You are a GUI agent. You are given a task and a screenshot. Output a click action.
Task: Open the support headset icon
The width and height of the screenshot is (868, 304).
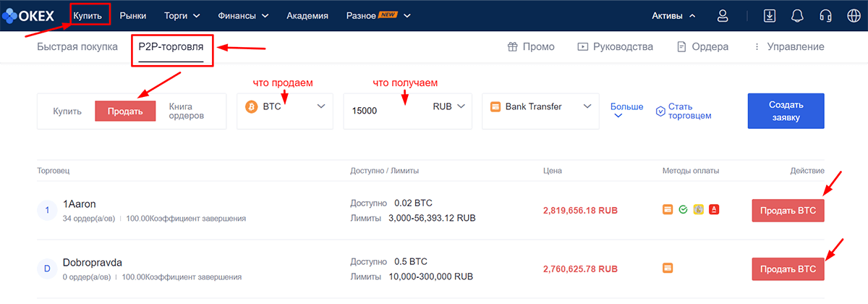tap(825, 15)
